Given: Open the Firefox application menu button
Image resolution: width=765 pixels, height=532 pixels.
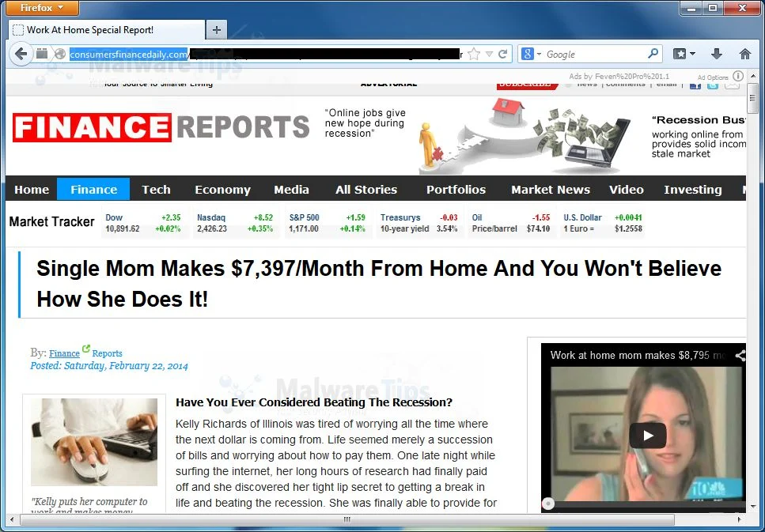Looking at the screenshot, I should point(43,8).
